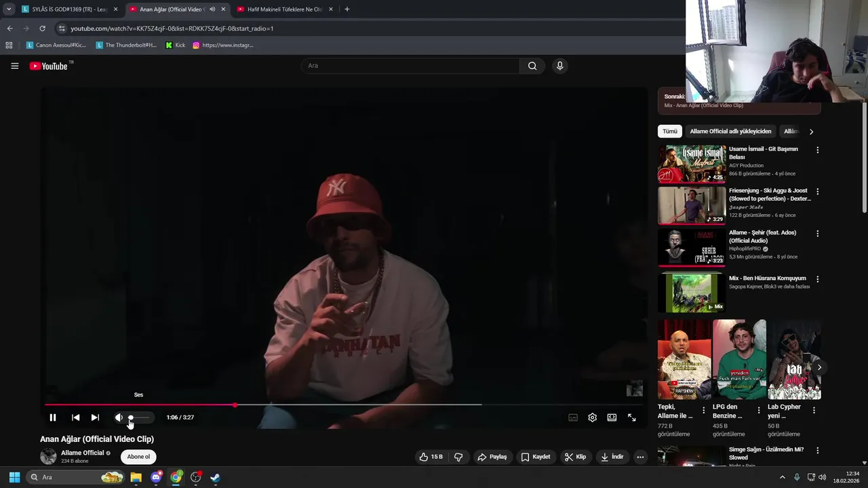Open the Instagram bookmark
The height and width of the screenshot is (488, 868).
(x=223, y=45)
